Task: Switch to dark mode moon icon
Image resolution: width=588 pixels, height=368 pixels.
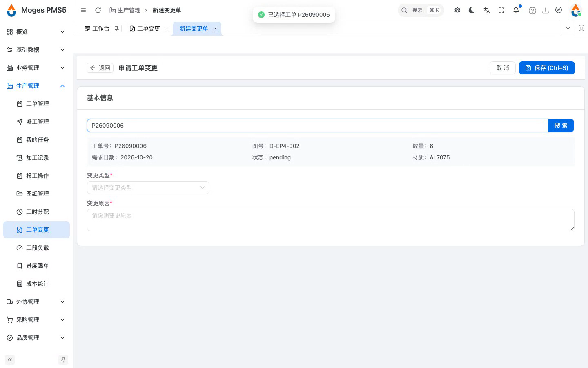Action: coord(472,10)
